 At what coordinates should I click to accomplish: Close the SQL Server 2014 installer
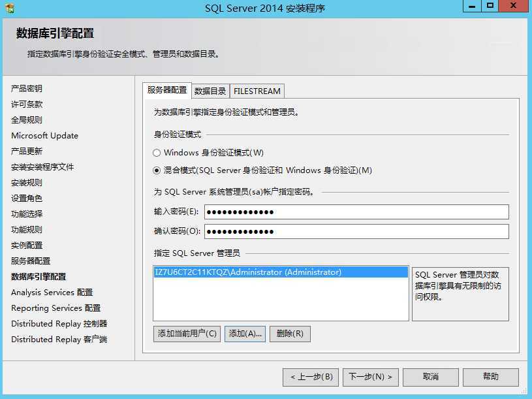click(x=513, y=6)
